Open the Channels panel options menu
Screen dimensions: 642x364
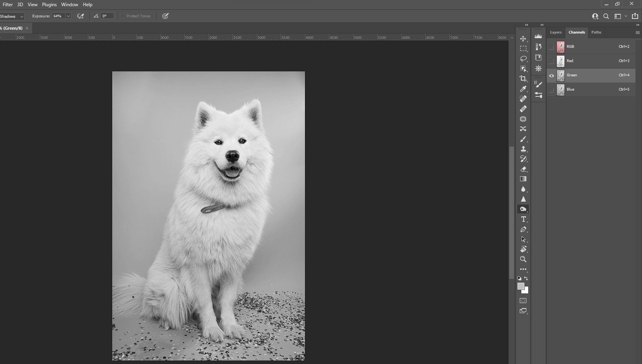637,33
